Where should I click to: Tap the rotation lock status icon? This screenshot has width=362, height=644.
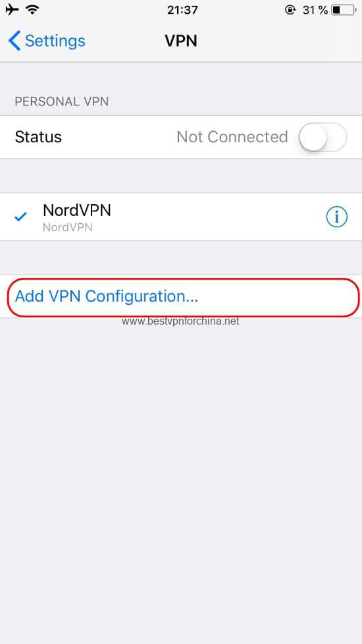[x=290, y=10]
